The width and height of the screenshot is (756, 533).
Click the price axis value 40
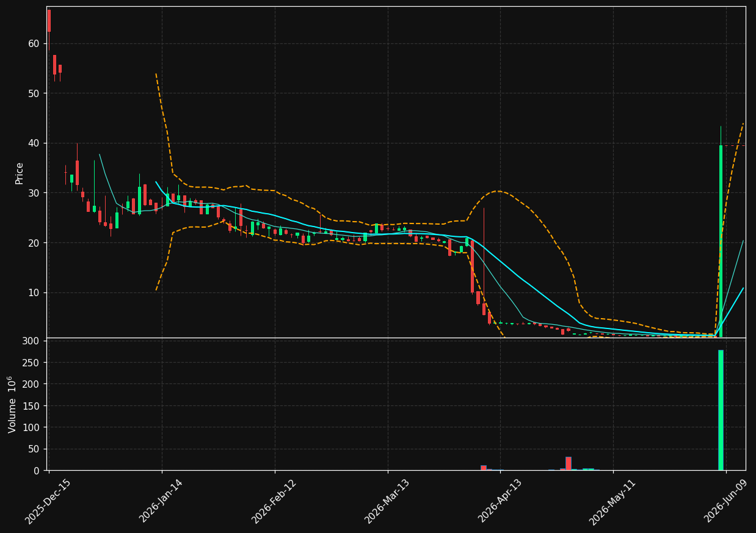tap(33, 143)
